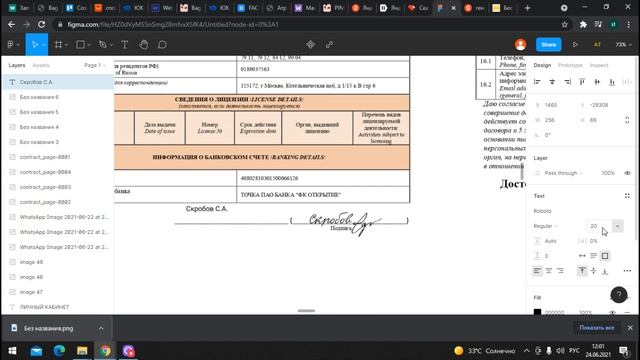Viewport: 640px width, 360px height.
Task: Click the Present play icon
Action: [575, 44]
